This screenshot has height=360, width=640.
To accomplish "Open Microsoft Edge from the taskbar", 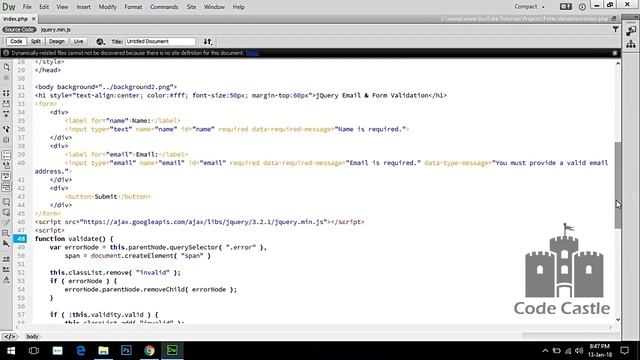I will [80, 351].
